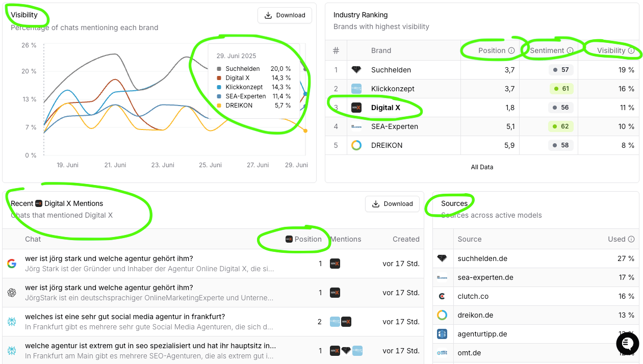Screen dimensions: 643x364
Task: Download the Recent Digital X Mentions
Action: [392, 204]
